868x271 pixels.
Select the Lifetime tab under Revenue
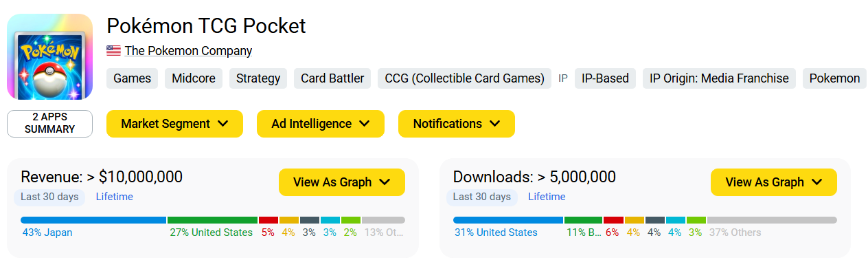coord(115,197)
